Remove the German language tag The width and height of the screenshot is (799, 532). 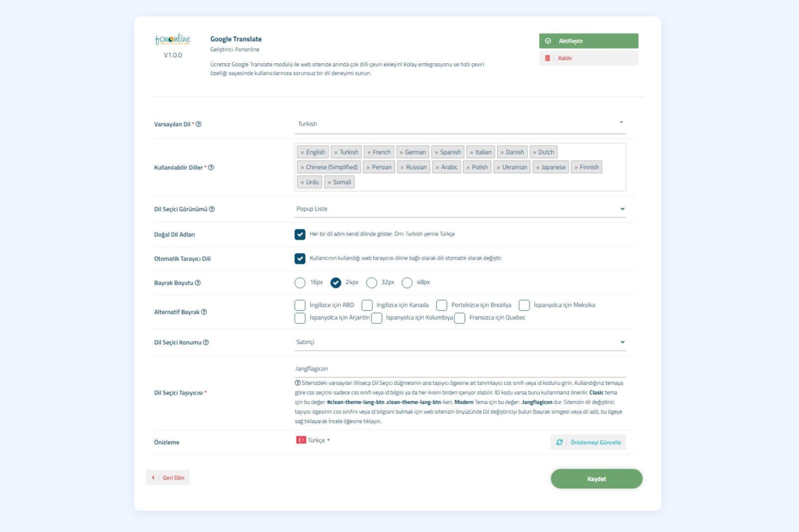tap(401, 153)
